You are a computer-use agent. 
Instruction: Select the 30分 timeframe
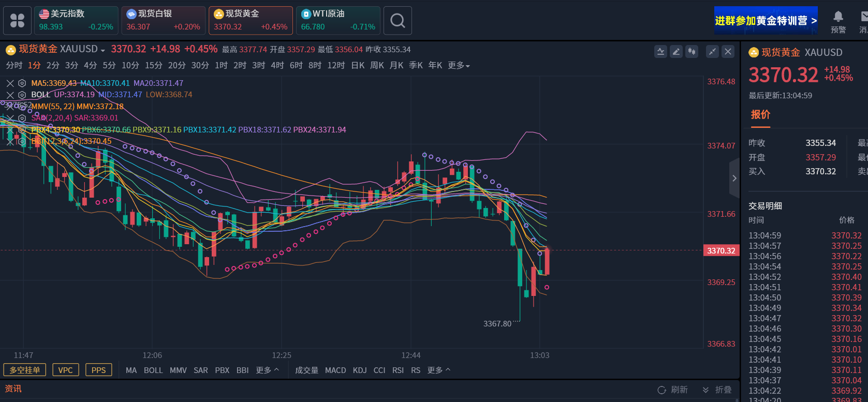200,65
